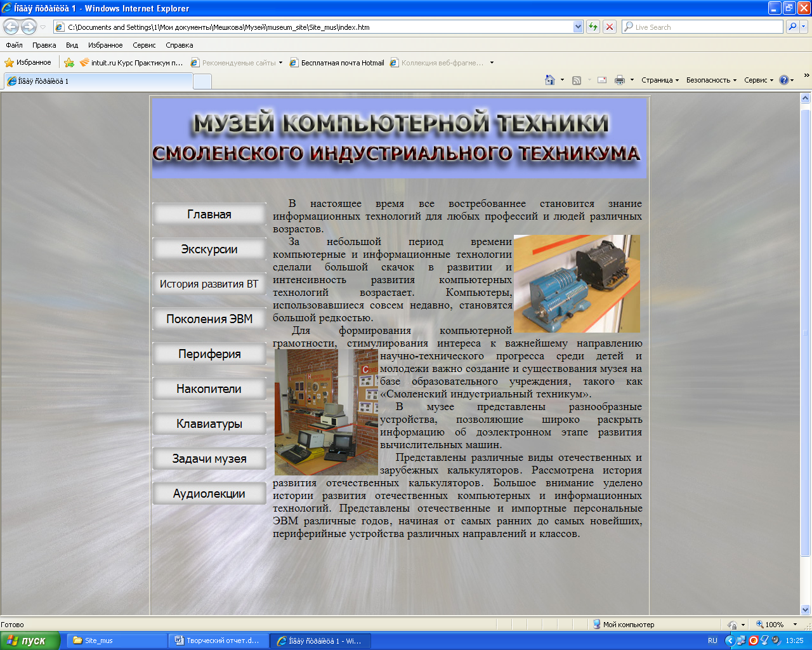Screen dimensions: 812x650
Task: Expand the recent pages dropdown next to Forward
Action: pyautogui.click(x=43, y=27)
